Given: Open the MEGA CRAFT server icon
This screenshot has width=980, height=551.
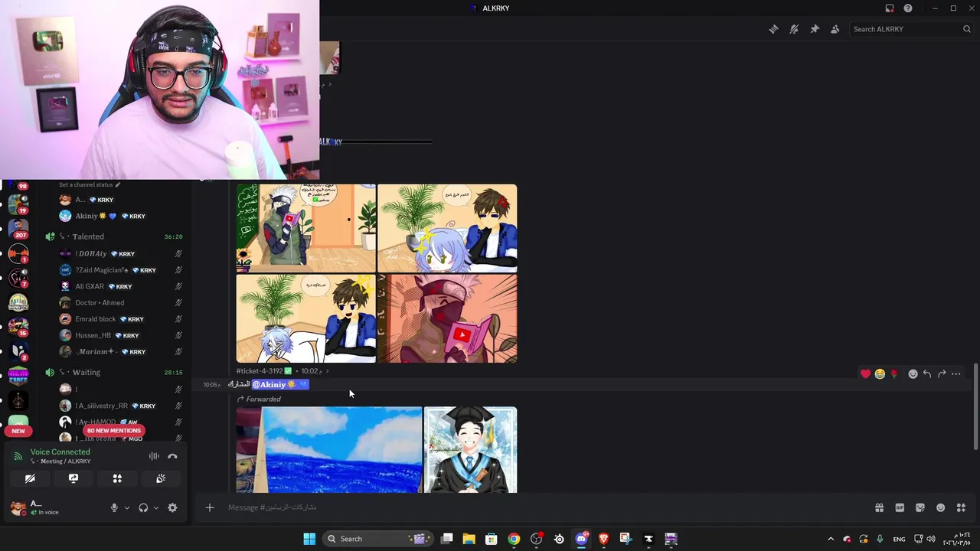Looking at the screenshot, I should [x=18, y=376].
